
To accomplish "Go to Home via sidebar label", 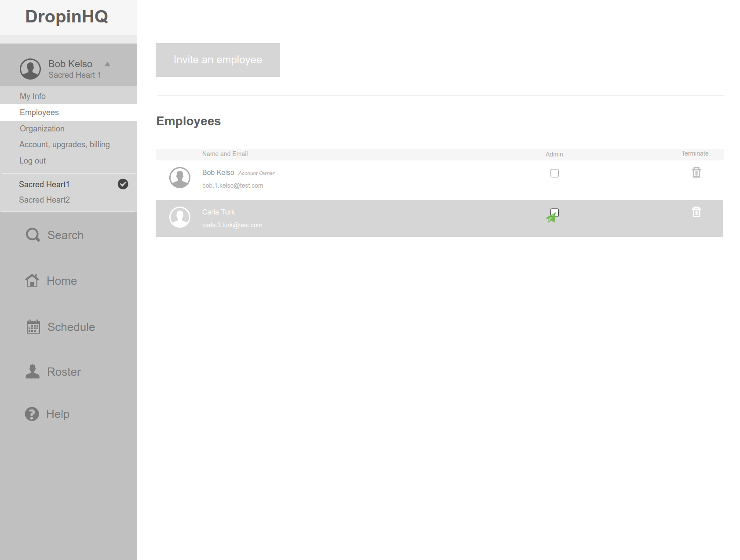I will (x=62, y=281).
